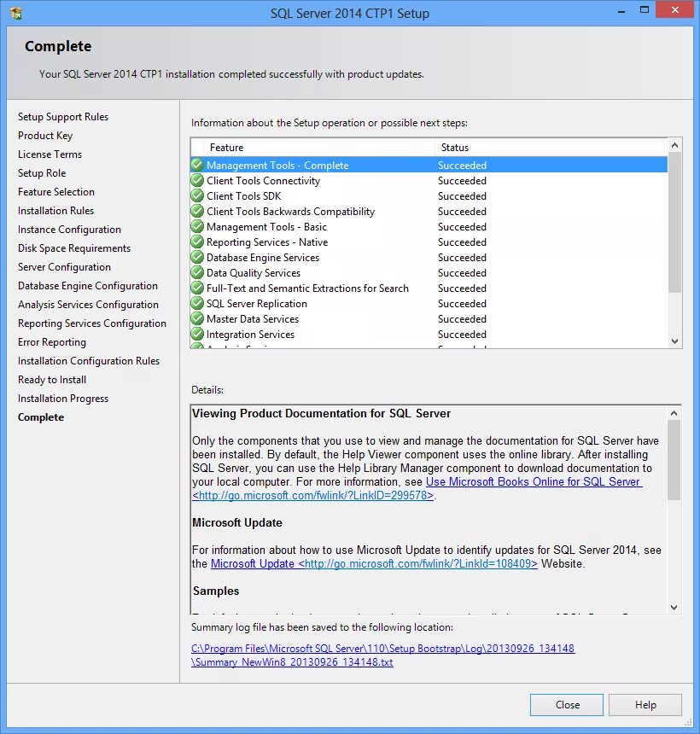Select the Installation Configuration Rules step
The image size is (700, 734).
89,360
